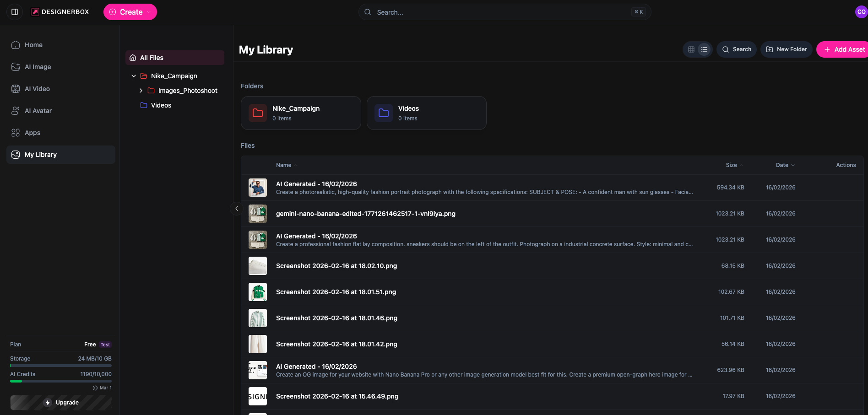The width and height of the screenshot is (868, 415).
Task: Click the Search input field
Action: 504,12
